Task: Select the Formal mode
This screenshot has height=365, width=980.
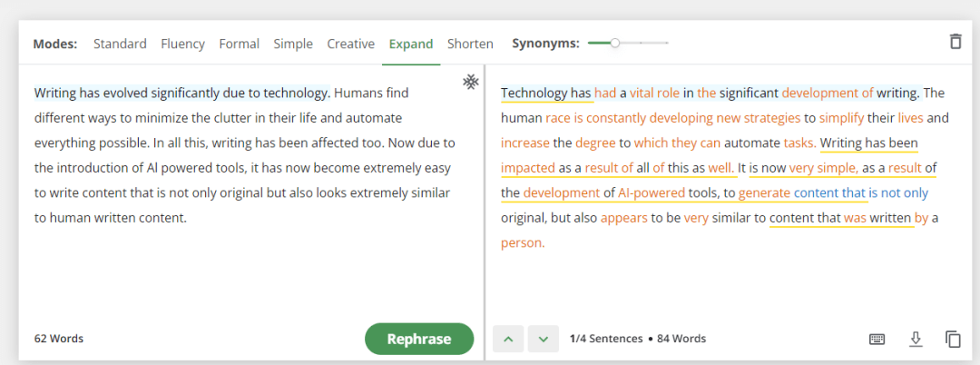Action: click(x=239, y=44)
